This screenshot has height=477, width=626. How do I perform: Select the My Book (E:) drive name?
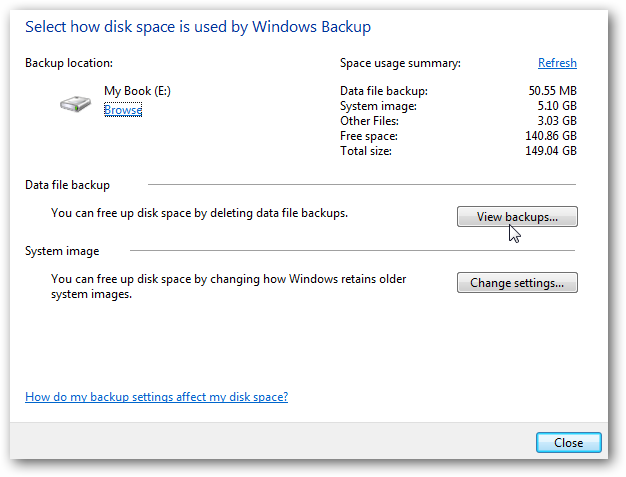point(137,91)
